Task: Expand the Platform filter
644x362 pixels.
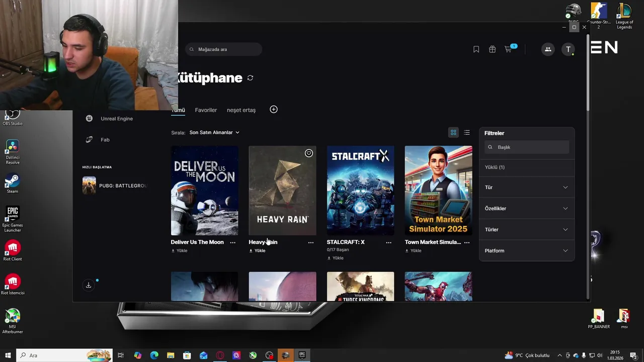Action: click(526, 251)
